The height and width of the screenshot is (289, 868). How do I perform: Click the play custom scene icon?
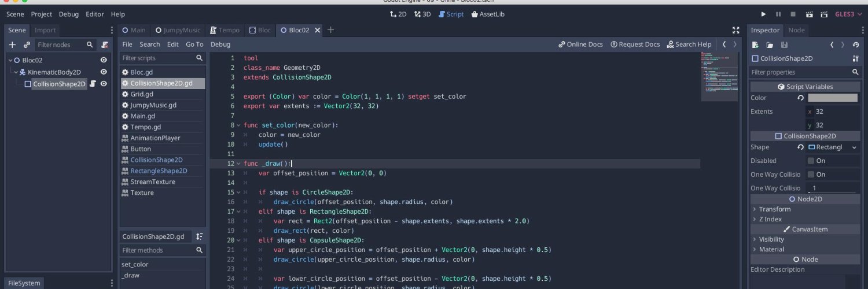click(823, 14)
